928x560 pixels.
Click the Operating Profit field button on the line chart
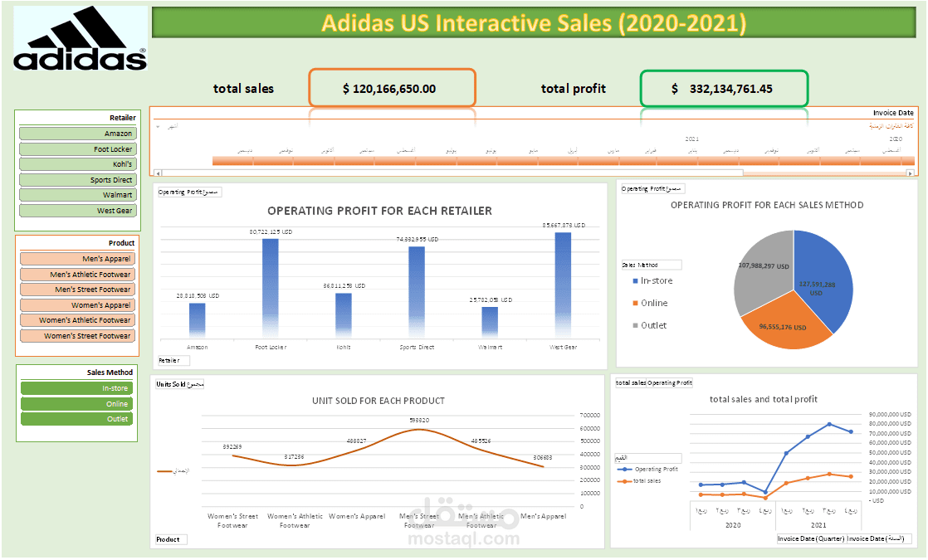coord(670,383)
